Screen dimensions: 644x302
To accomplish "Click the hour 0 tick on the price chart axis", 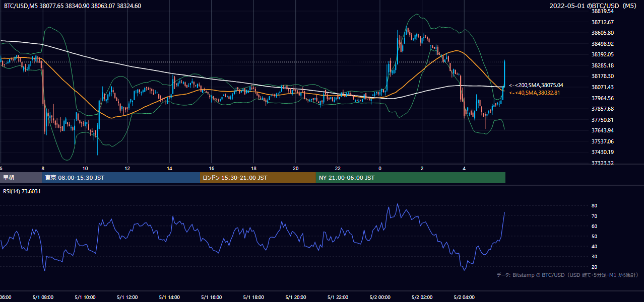I will click(380, 168).
